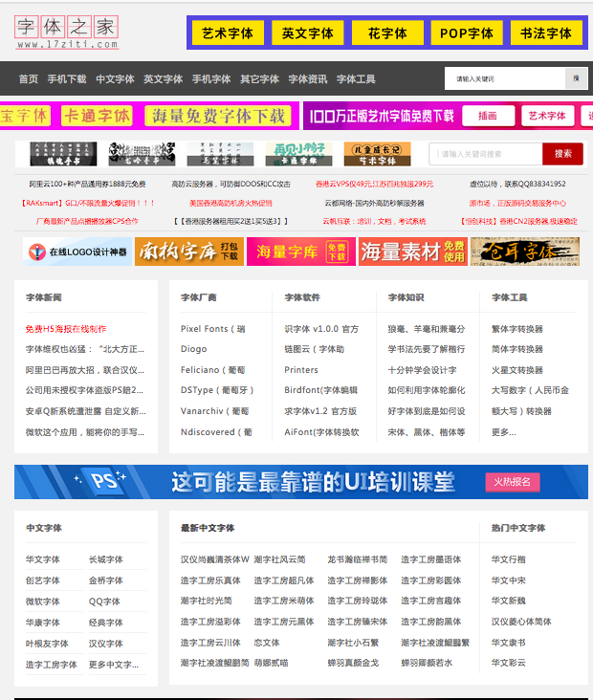Open the 儿童成长记 艺术字体 thumbnail

378,154
